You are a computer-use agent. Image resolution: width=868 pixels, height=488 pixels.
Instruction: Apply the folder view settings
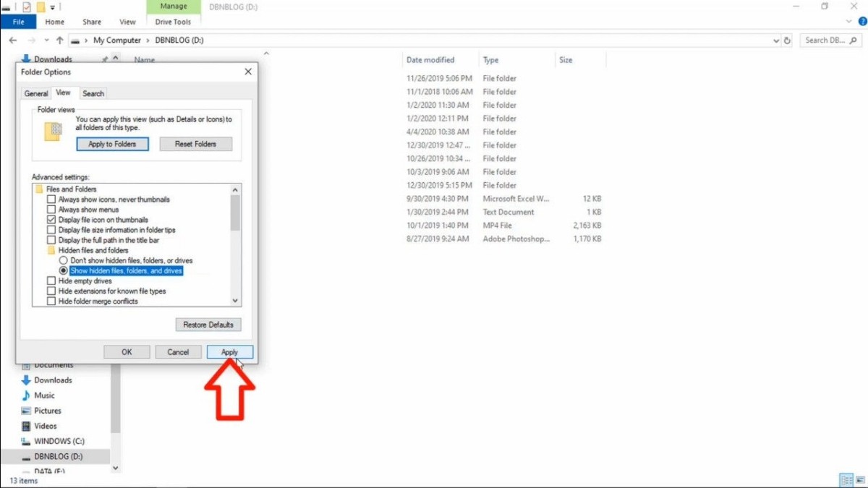pyautogui.click(x=229, y=351)
